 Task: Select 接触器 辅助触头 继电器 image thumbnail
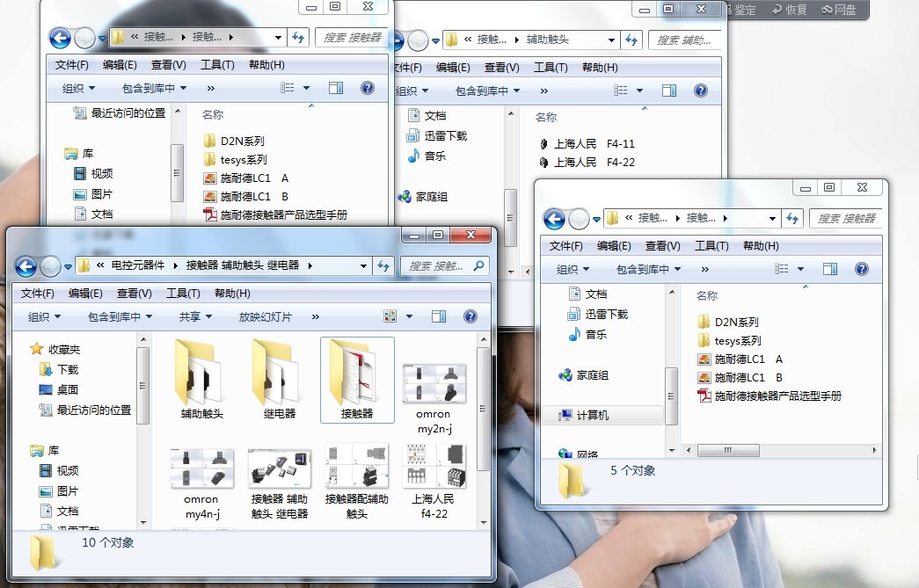[x=279, y=483]
